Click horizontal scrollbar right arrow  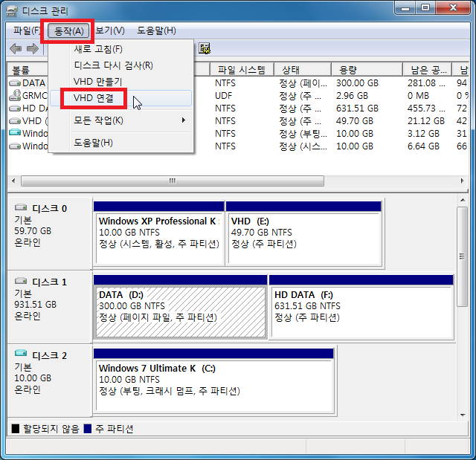coord(462,181)
